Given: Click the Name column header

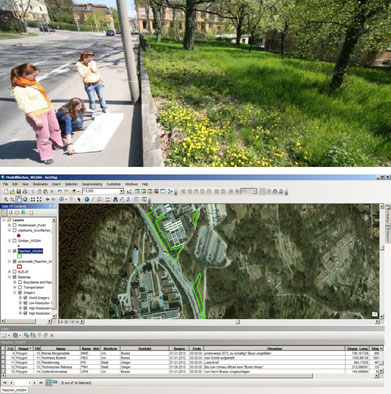Looking at the screenshot, I should click(60, 348).
